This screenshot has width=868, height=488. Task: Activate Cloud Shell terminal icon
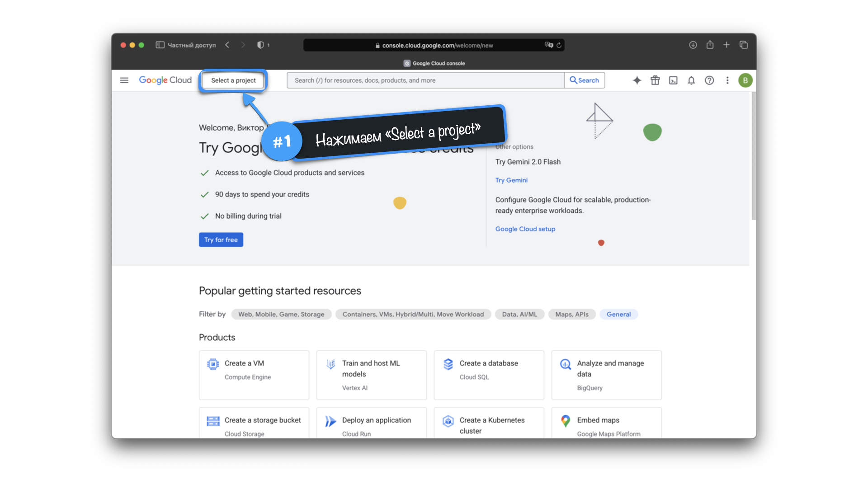(x=673, y=80)
